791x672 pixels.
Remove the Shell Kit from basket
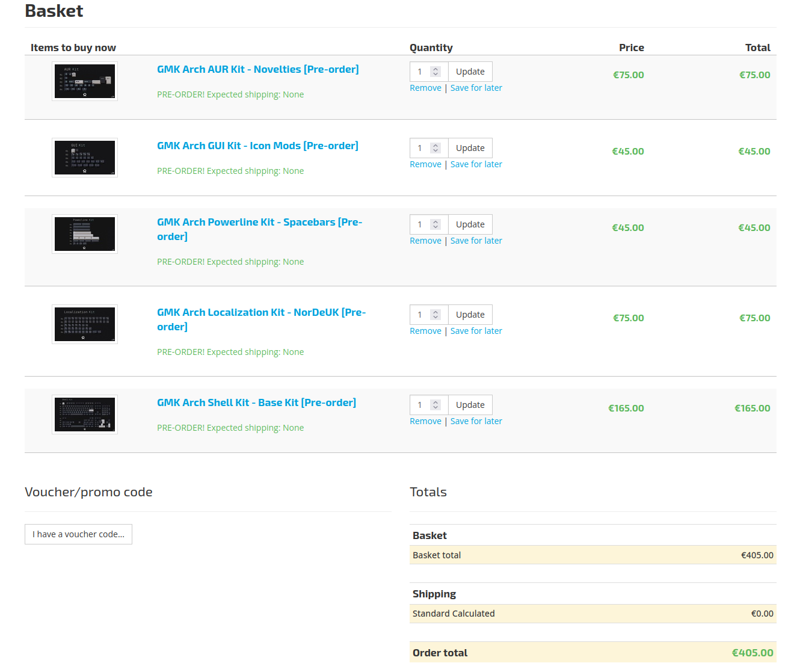tap(425, 421)
